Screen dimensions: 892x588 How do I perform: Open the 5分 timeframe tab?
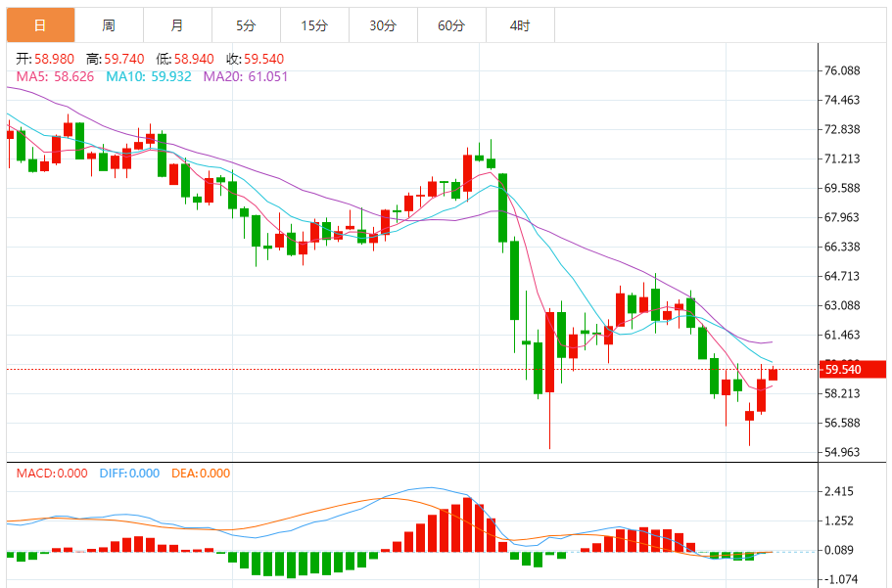coord(246,25)
